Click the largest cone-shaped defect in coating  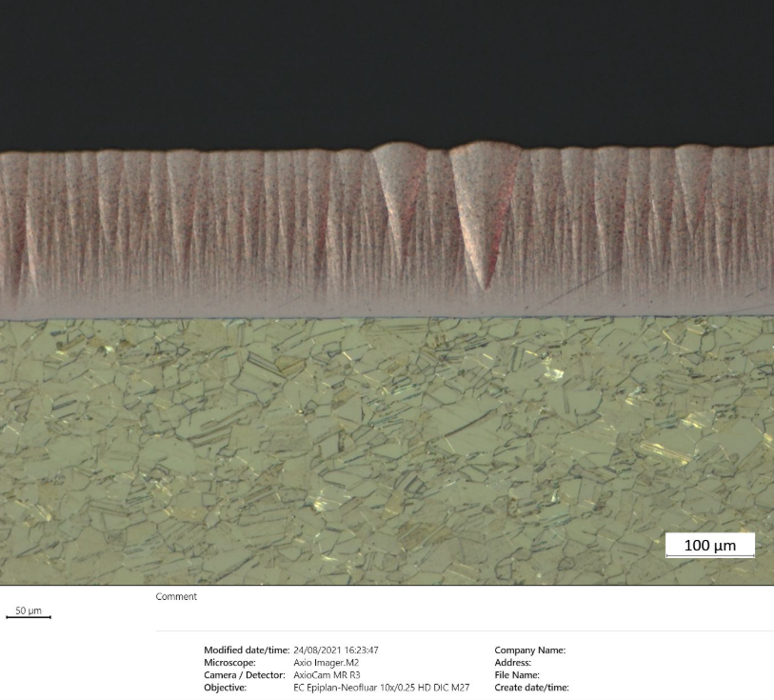[485, 205]
